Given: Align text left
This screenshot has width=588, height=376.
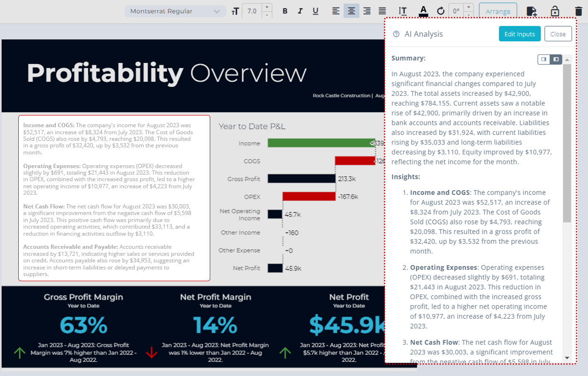Looking at the screenshot, I should click(x=336, y=11).
